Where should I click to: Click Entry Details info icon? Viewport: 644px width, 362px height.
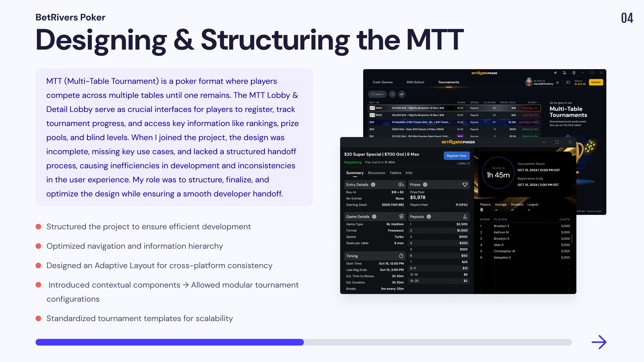click(373, 185)
